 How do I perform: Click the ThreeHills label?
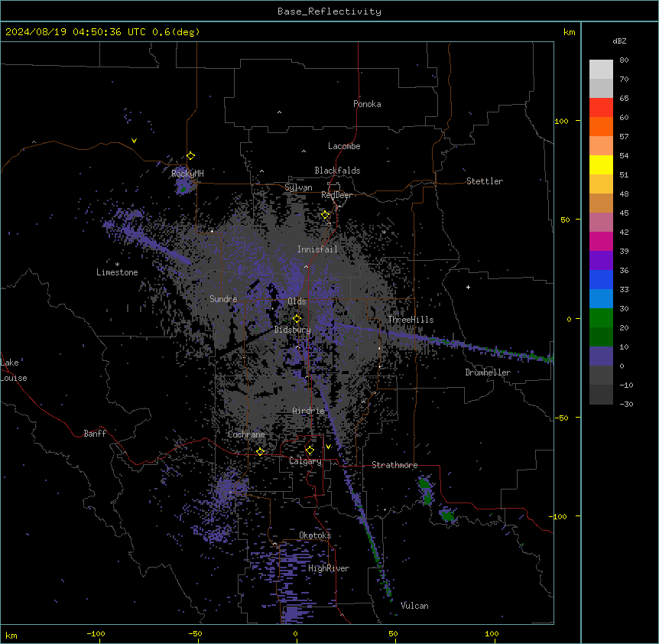pyautogui.click(x=411, y=320)
